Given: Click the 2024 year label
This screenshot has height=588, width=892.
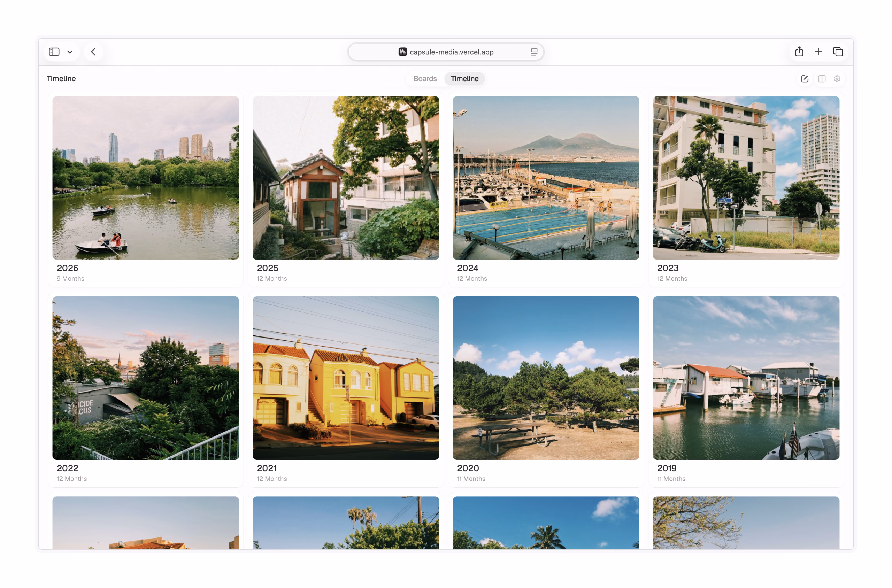Looking at the screenshot, I should point(467,268).
